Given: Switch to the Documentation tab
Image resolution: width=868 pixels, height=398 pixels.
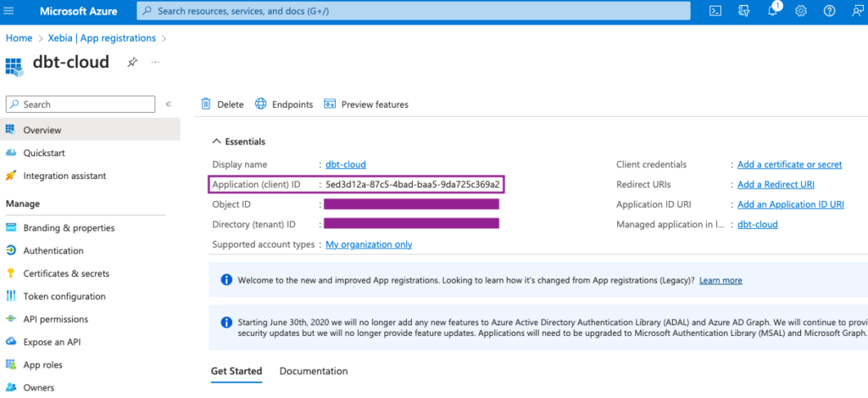Looking at the screenshot, I should (314, 371).
